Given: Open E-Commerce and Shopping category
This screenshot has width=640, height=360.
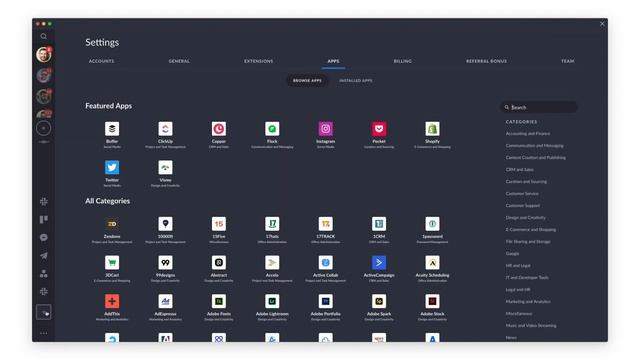Looking at the screenshot, I should coord(531,230).
